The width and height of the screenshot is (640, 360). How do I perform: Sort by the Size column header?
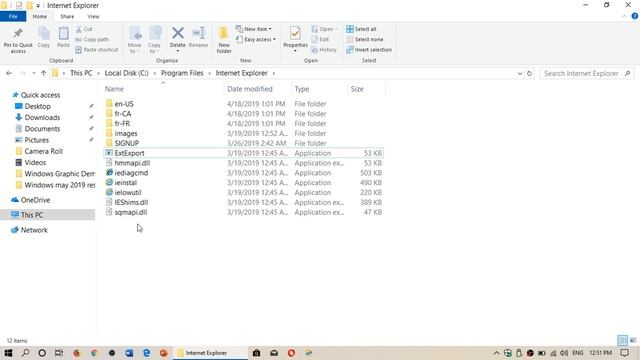click(x=357, y=89)
